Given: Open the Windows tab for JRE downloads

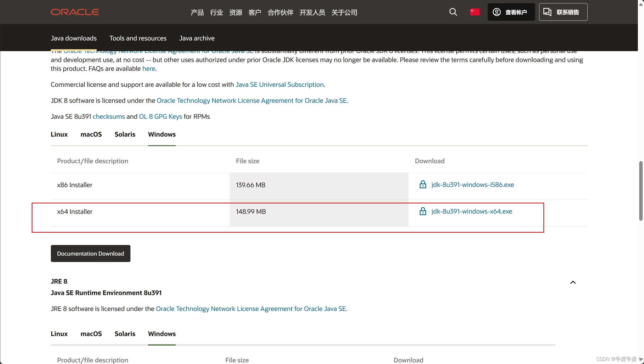Looking at the screenshot, I should pos(162,333).
